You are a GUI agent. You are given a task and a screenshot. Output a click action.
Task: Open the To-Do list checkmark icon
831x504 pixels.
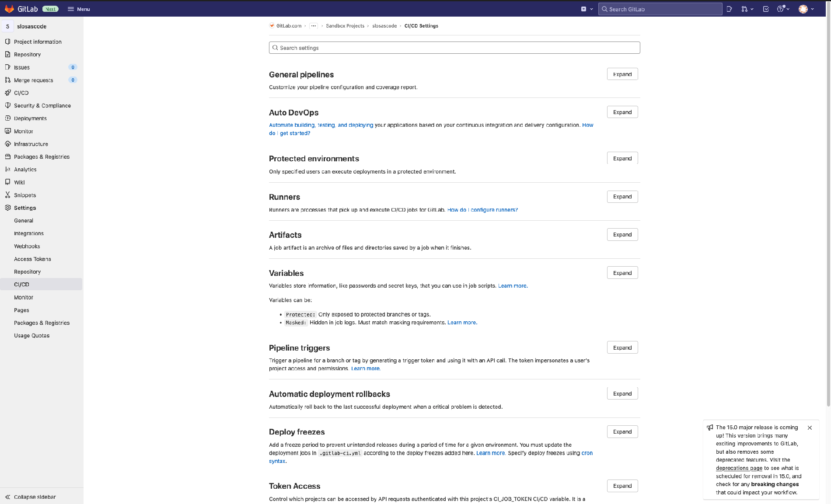766,9
